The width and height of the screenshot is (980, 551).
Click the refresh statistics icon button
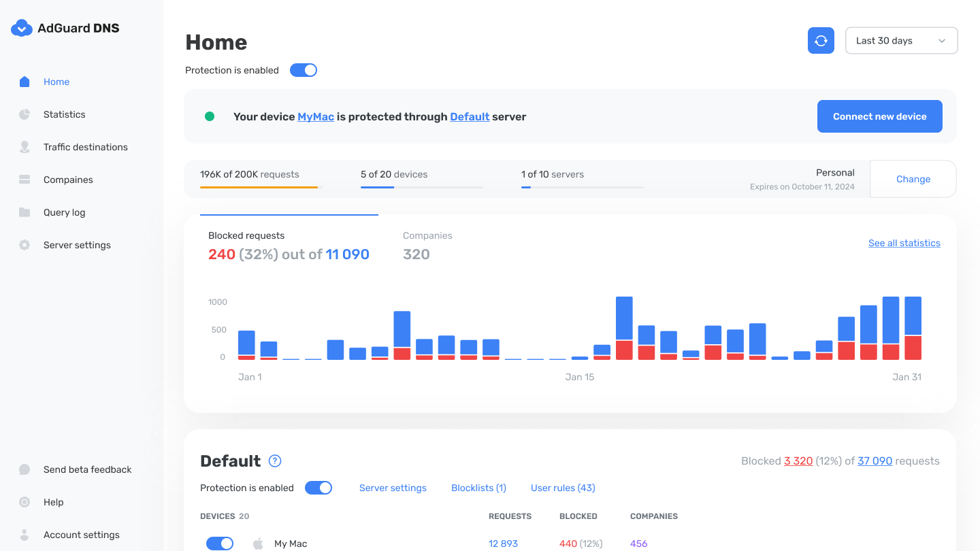821,41
